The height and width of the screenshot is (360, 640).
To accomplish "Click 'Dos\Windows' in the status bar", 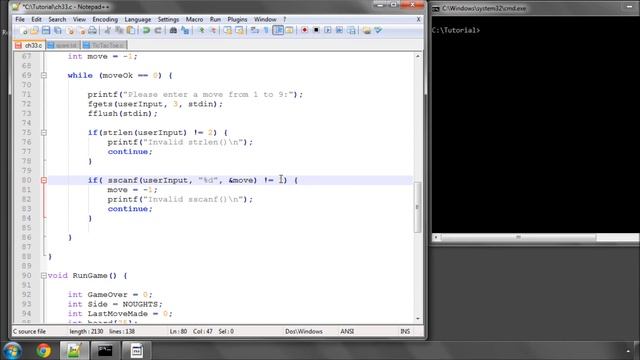I will 304,331.
